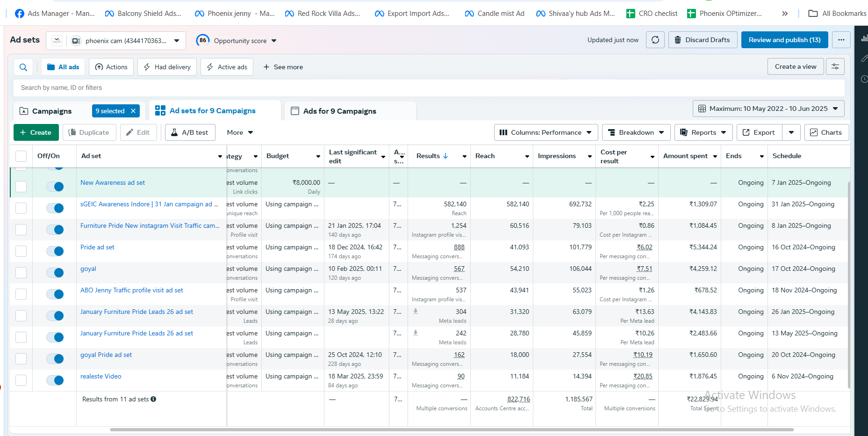Open the Phoenix OPtimizer sheet bookmark

[724, 14]
